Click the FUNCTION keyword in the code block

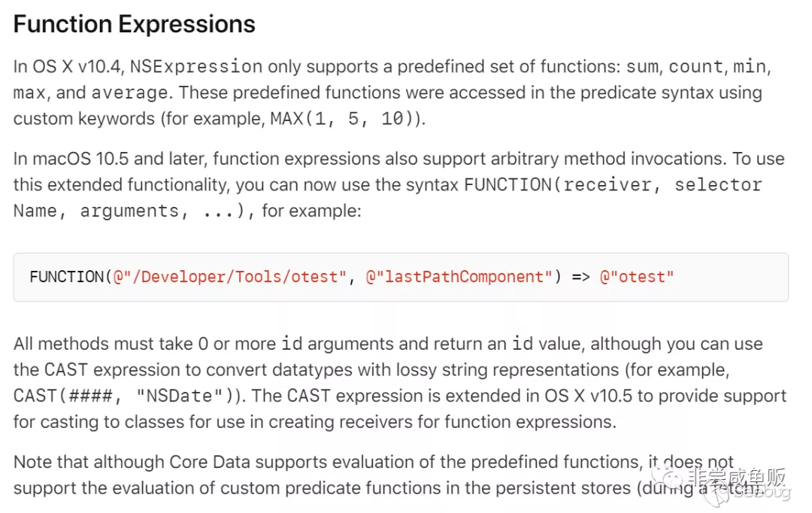click(66, 277)
